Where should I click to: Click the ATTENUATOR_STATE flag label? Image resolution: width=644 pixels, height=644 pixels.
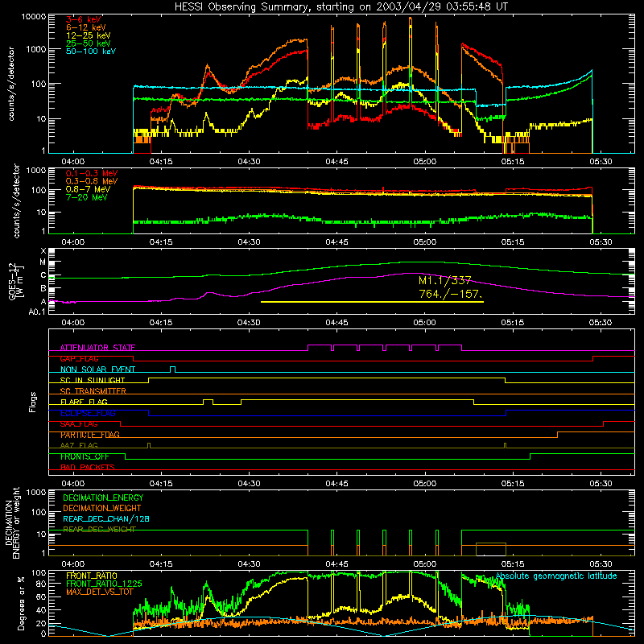click(x=97, y=348)
